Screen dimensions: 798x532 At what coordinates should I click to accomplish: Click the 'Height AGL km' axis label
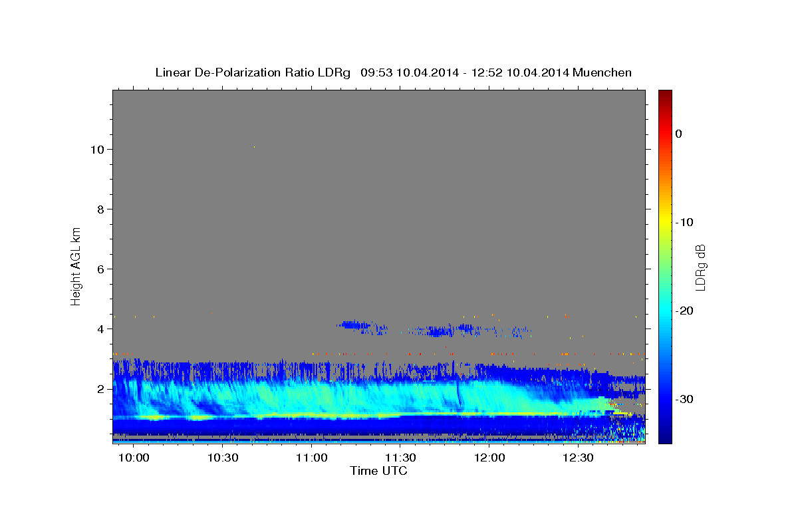pyautogui.click(x=76, y=265)
